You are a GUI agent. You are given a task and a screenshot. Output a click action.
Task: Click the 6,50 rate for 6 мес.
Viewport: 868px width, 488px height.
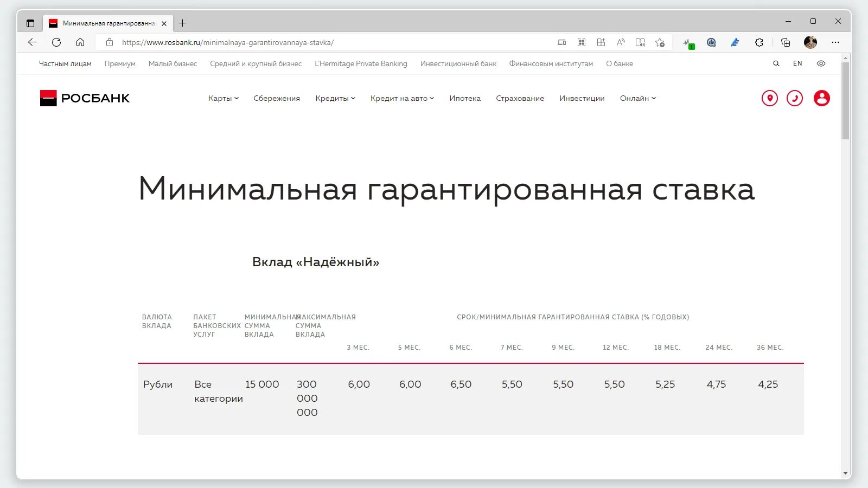[461, 384]
